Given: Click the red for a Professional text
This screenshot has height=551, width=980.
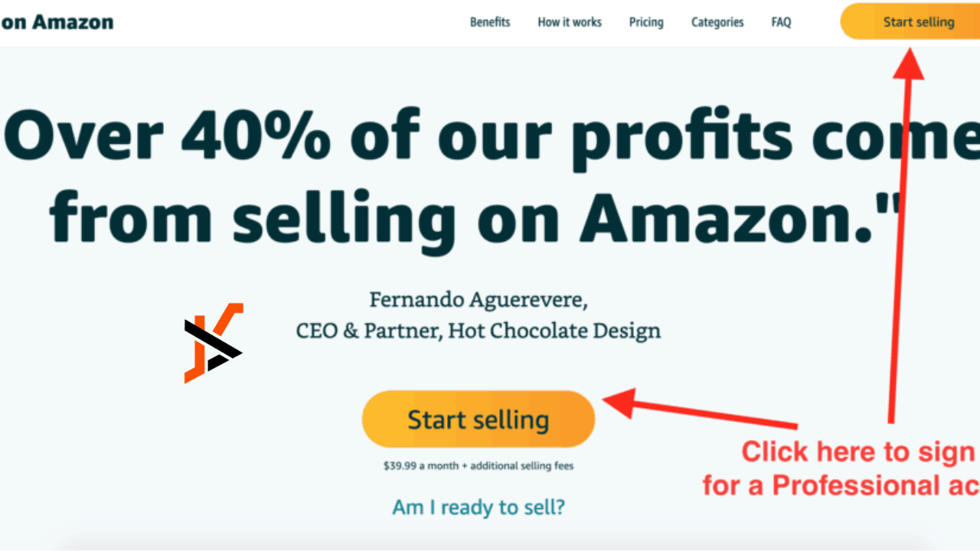Looking at the screenshot, I should tap(841, 485).
